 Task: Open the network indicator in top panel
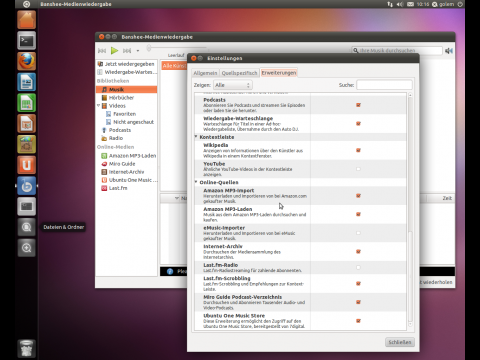click(x=390, y=4)
